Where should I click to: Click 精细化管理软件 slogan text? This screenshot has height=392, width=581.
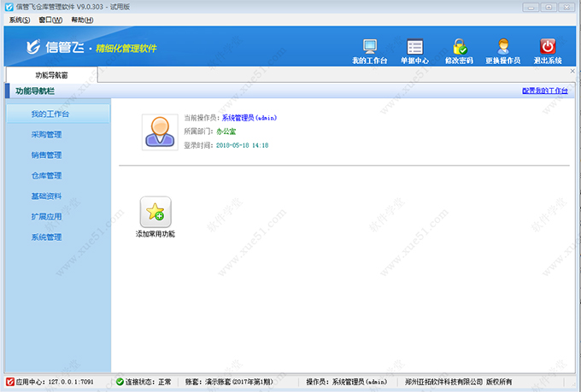coord(126,48)
